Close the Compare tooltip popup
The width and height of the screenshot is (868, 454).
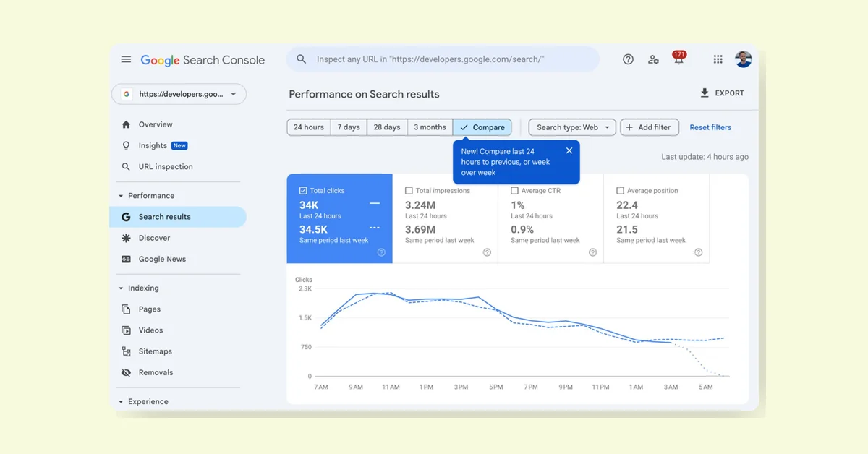[569, 150]
